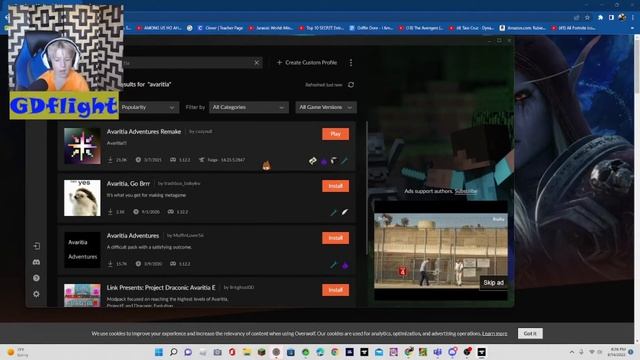Screen dimensions: 640x360
Task: Open the Chat icon on the taskbar
Action: coord(188,352)
